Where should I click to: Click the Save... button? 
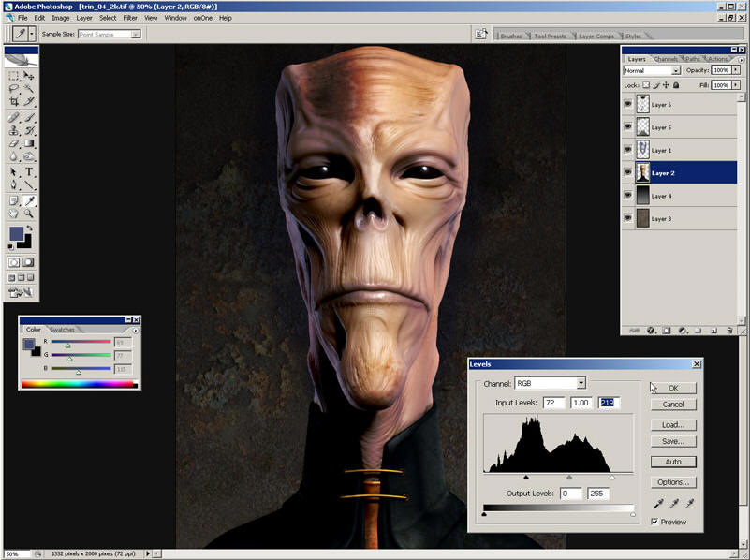point(673,441)
